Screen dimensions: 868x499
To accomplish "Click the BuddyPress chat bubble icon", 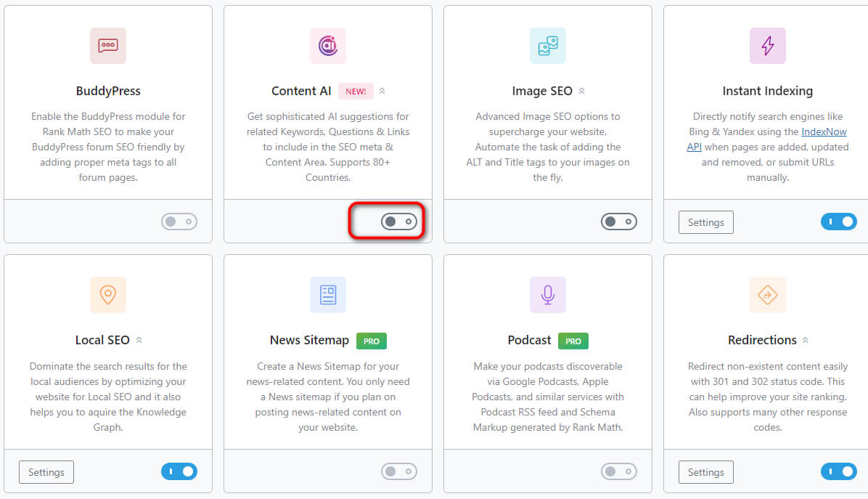I will [x=108, y=46].
